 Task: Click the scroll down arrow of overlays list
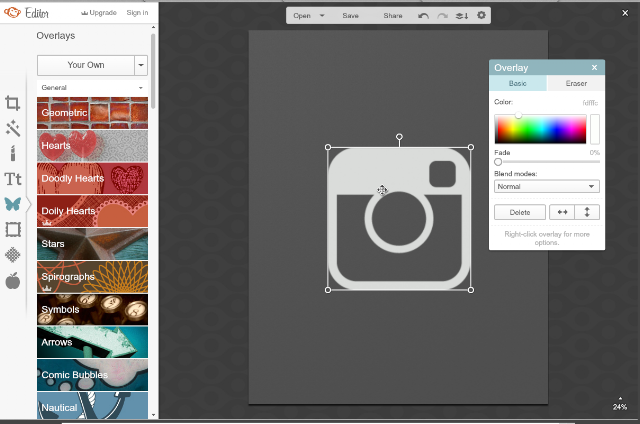153,415
